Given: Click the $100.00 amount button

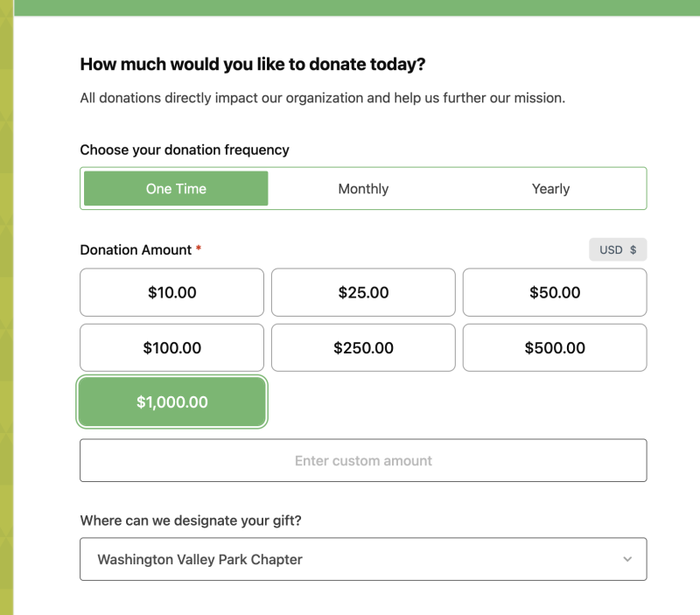Looking at the screenshot, I should [x=171, y=347].
